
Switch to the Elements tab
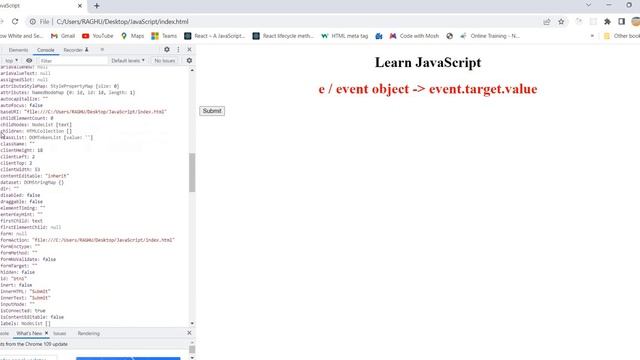(18, 50)
